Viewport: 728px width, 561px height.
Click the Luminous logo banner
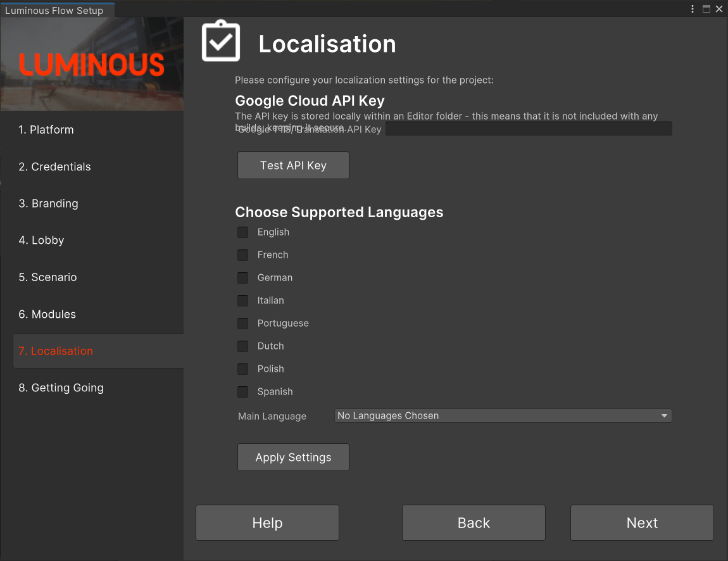(x=92, y=64)
